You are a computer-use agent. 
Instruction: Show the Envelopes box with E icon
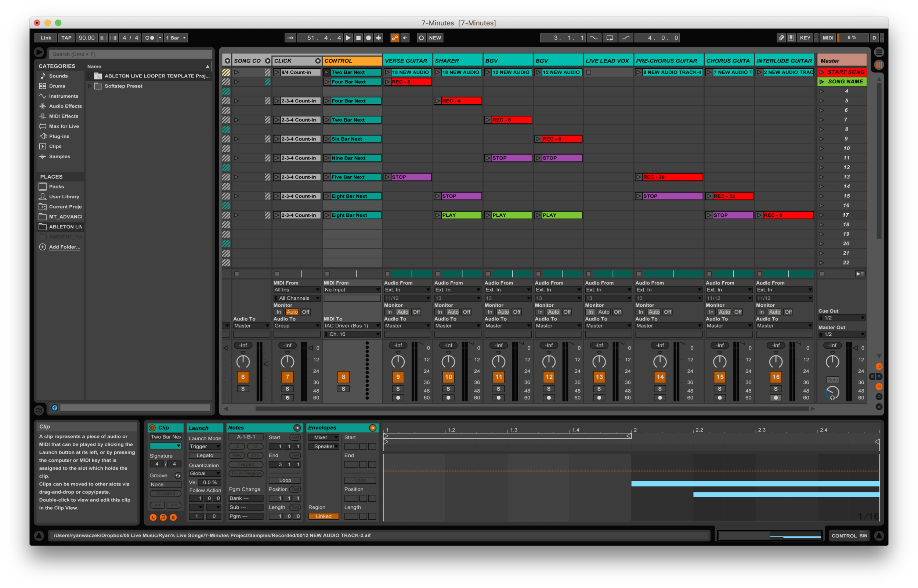173,517
